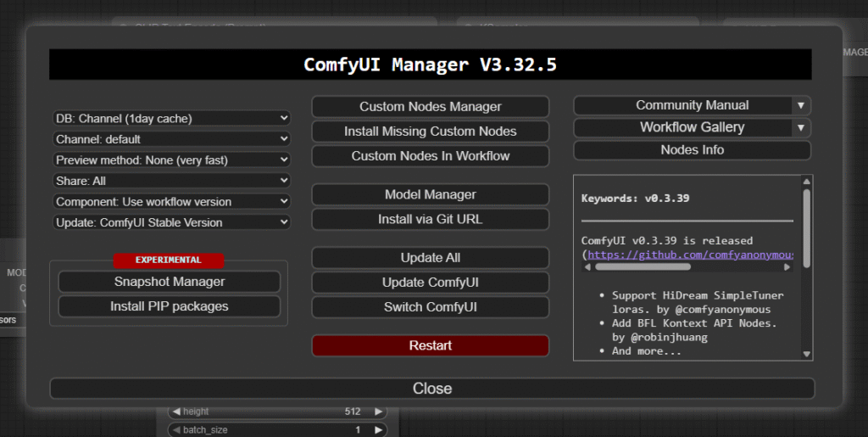This screenshot has width=868, height=437.
Task: Decrease height value with left arrow
Action: (x=176, y=412)
